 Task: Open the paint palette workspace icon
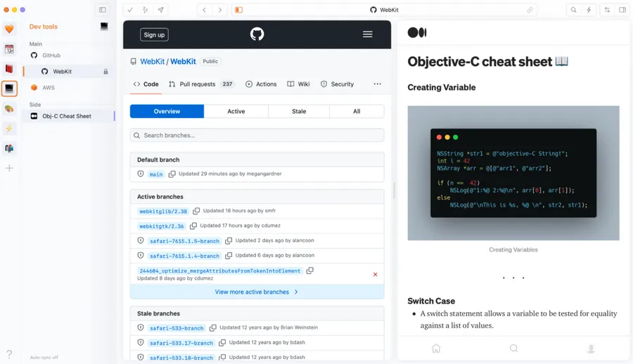tap(9, 108)
